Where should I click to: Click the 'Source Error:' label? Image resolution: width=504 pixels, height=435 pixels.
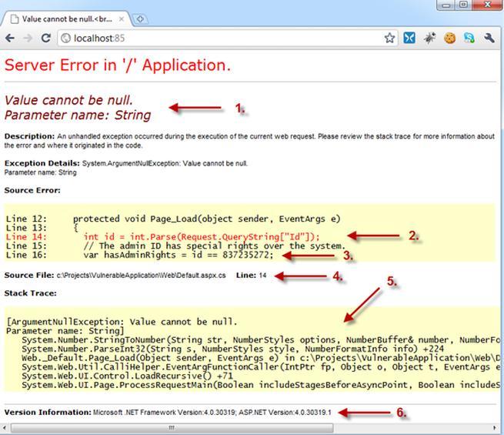(x=32, y=190)
